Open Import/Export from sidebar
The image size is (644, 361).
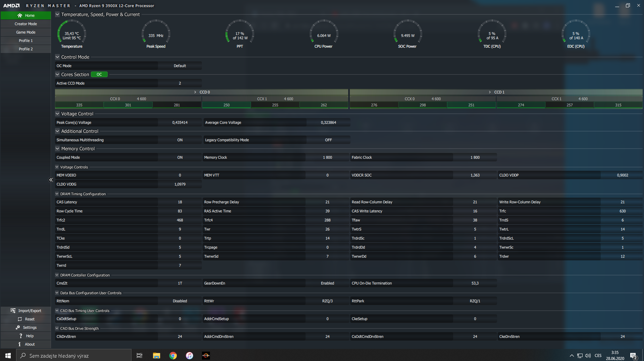click(13, 311)
